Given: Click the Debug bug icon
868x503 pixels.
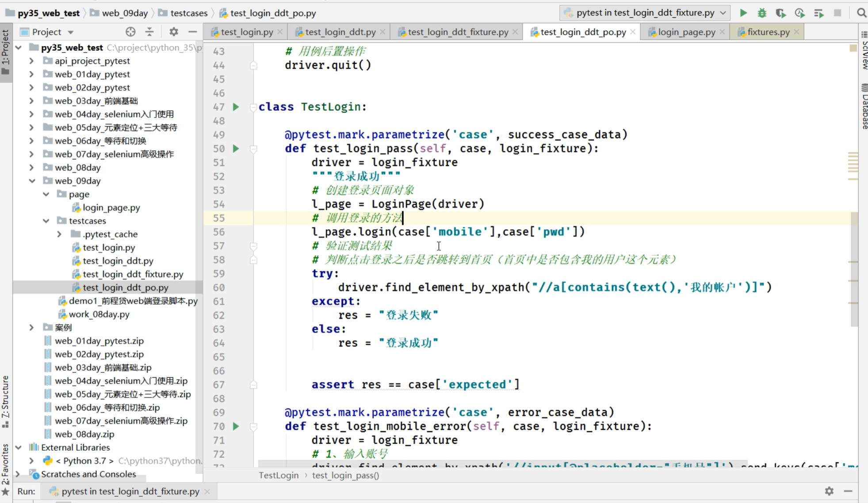Looking at the screenshot, I should tap(762, 13).
